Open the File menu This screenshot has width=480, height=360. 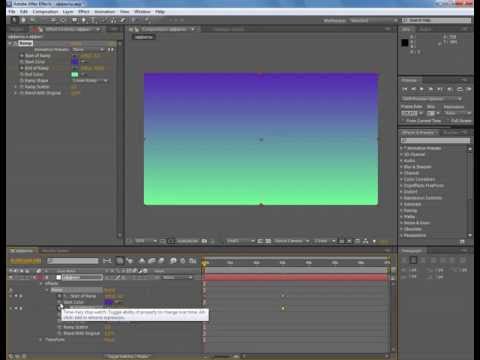[12, 11]
